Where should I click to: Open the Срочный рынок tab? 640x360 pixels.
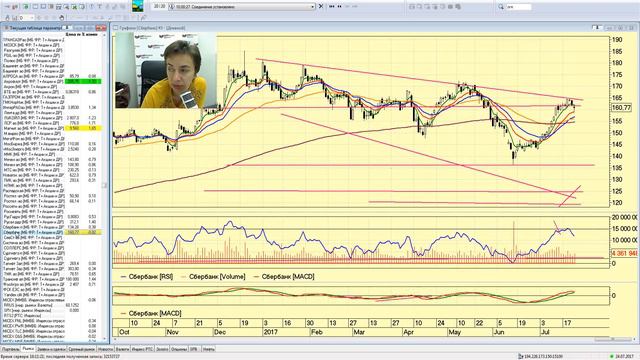pyautogui.click(x=82, y=349)
